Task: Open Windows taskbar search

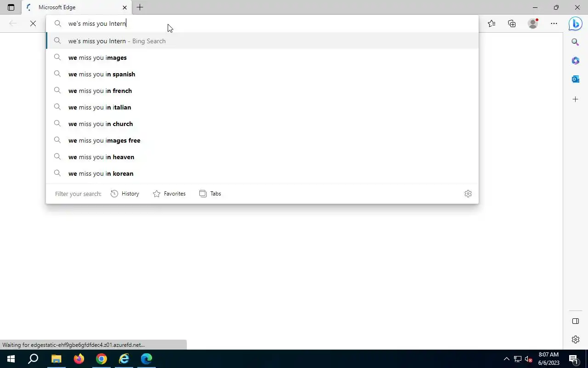Action: tap(33, 359)
